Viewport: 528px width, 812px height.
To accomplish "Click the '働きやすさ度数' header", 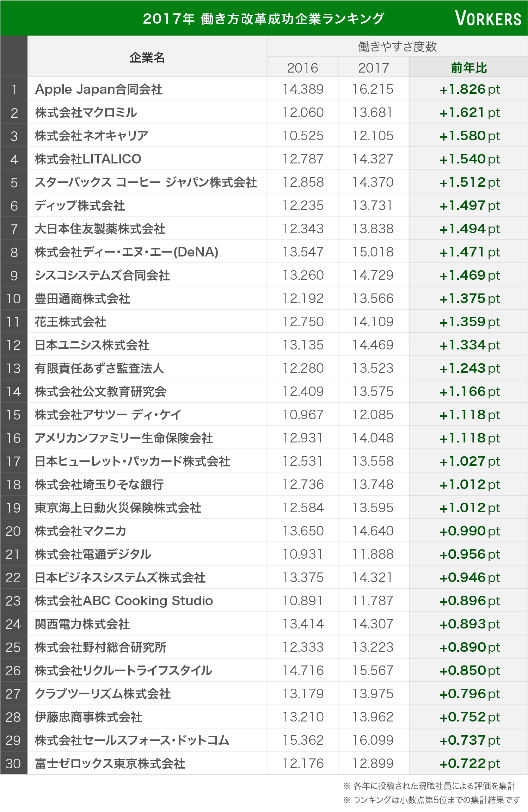I will click(x=397, y=47).
